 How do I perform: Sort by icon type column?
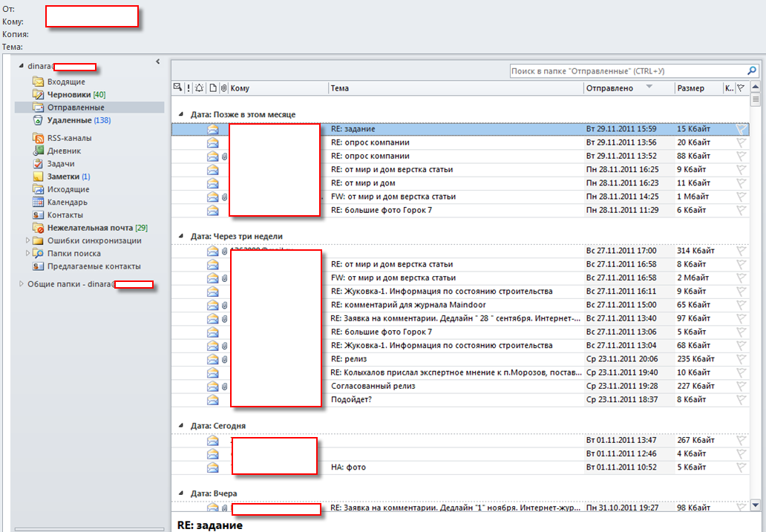point(213,88)
